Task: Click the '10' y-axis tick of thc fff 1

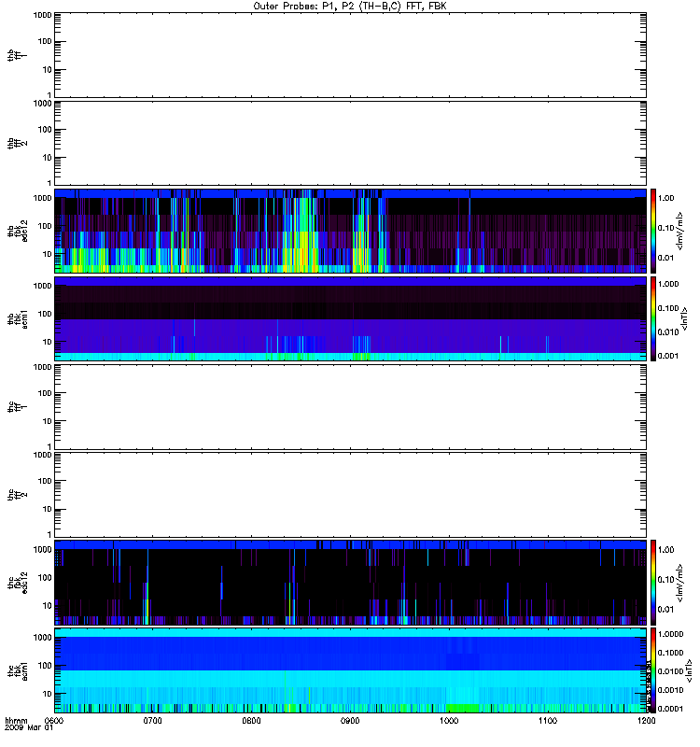Action: coord(48,421)
